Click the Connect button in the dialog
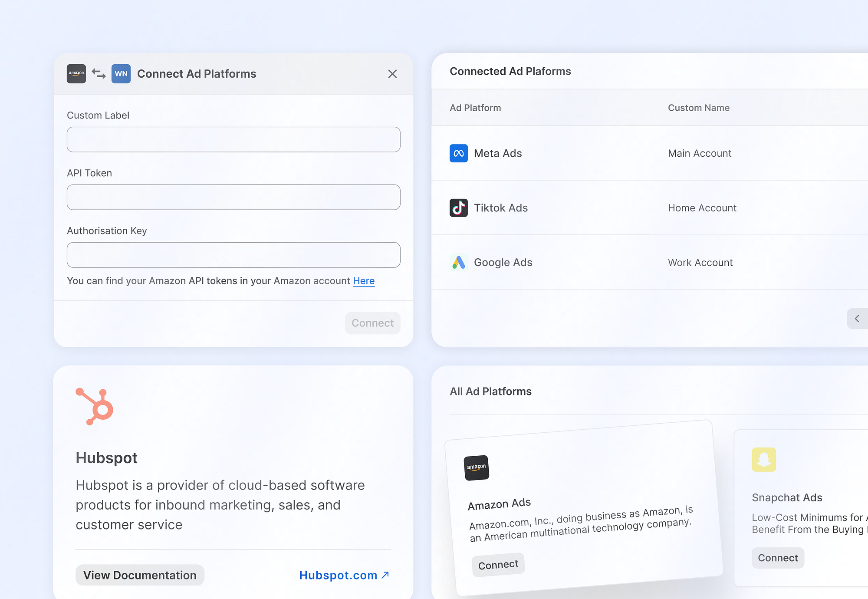 pyautogui.click(x=373, y=323)
